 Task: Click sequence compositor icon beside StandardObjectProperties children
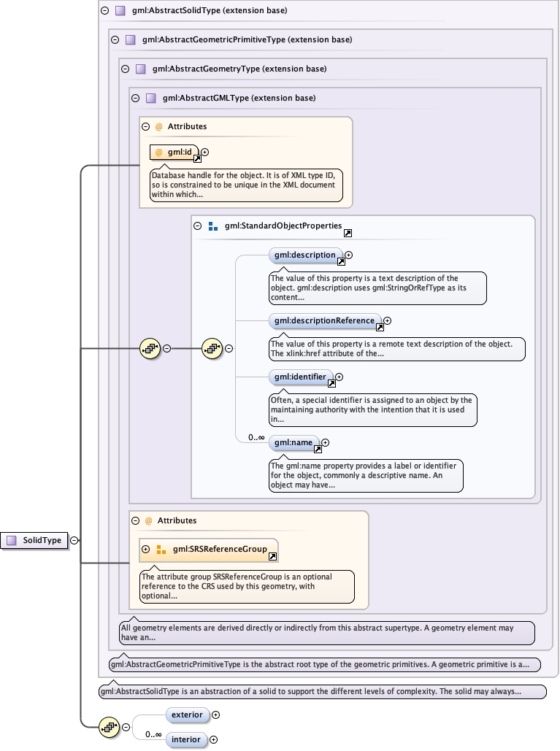(212, 349)
